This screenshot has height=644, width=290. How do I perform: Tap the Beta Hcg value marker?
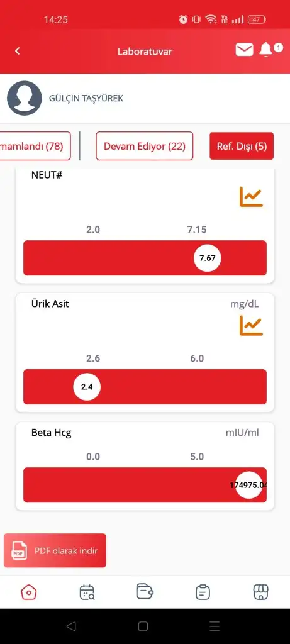(249, 485)
